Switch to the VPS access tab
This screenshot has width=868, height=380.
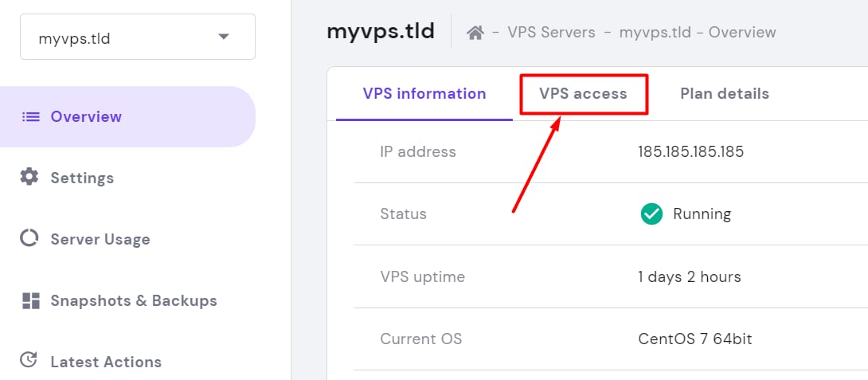(x=583, y=94)
